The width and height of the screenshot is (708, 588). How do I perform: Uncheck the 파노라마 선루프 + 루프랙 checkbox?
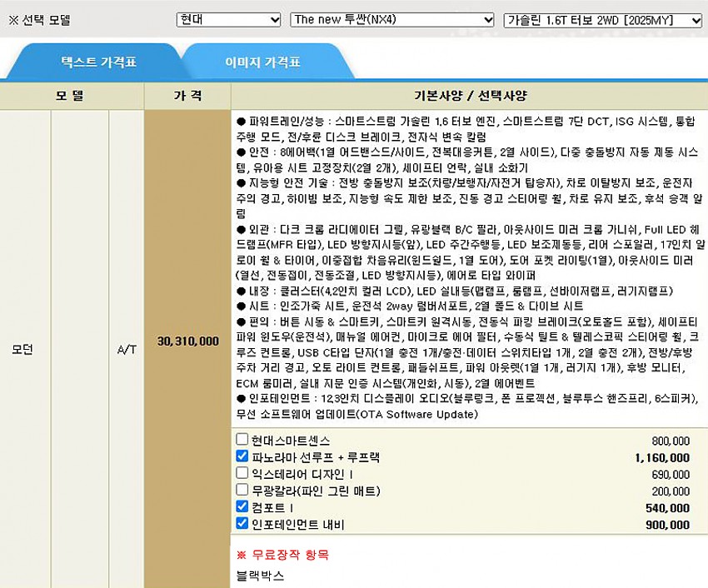coord(242,456)
